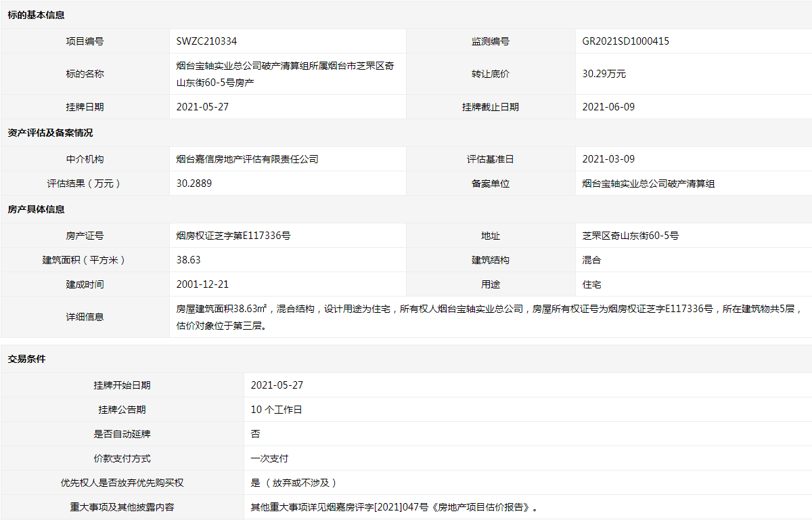Viewport: 812px width, 520px height.
Task: Click the 是否自动延牌 label
Action: (x=122, y=434)
